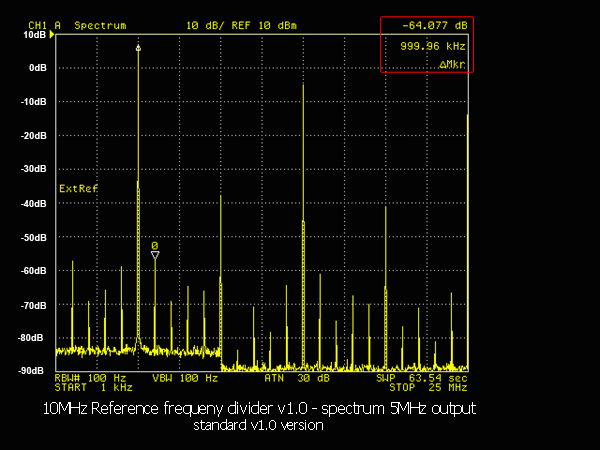Select the 999.96 kHz marker frequency readout
The image size is (600, 450).
[x=433, y=46]
